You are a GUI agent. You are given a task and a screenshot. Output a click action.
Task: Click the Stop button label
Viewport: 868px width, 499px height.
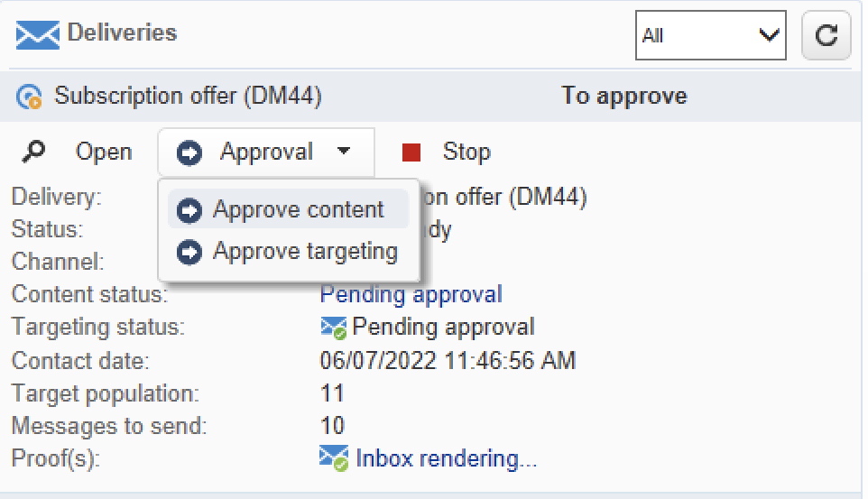click(x=466, y=152)
